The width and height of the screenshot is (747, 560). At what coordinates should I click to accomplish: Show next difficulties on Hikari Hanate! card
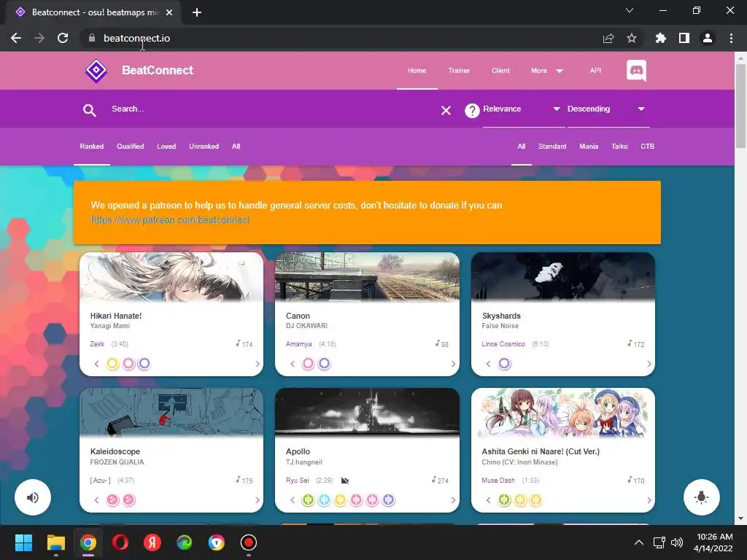pos(258,364)
